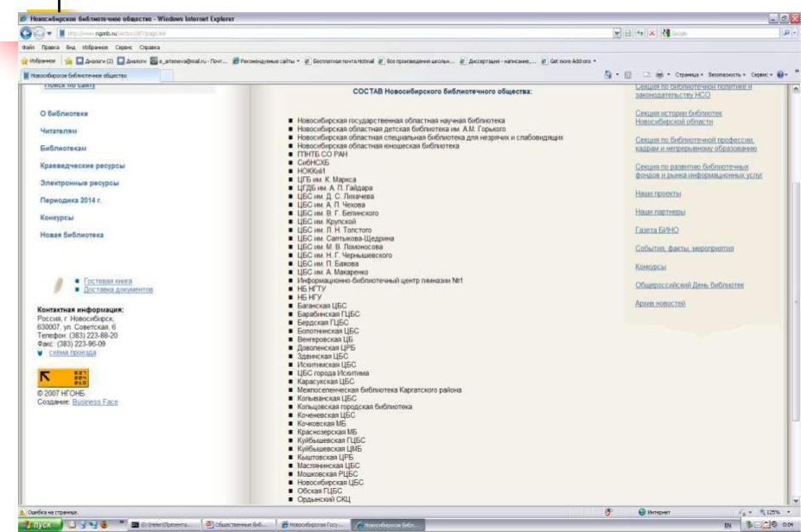Click the vertical page scrollbar thumb
The height and width of the screenshot is (532, 801).
795,301
